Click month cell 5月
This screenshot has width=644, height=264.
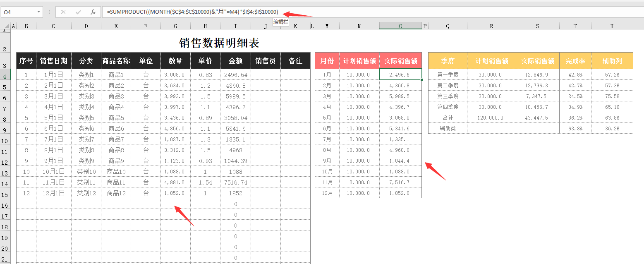327,118
